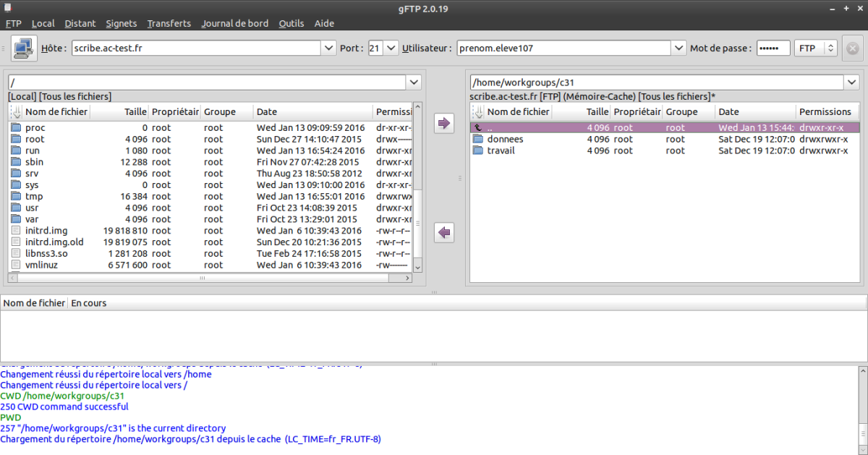Open the Aide menu
Viewport: 868px width, 455px height.
[324, 23]
